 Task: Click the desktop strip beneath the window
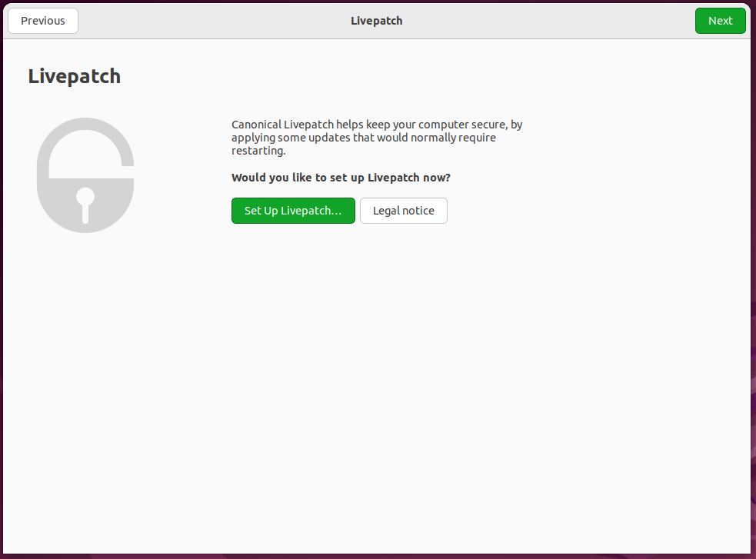point(378,557)
